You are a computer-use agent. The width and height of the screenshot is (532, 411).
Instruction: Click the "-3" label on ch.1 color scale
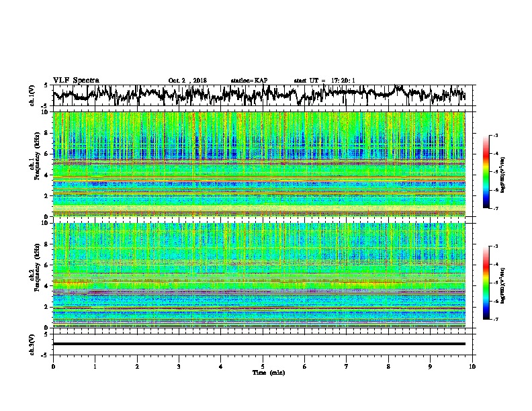pyautogui.click(x=496, y=135)
